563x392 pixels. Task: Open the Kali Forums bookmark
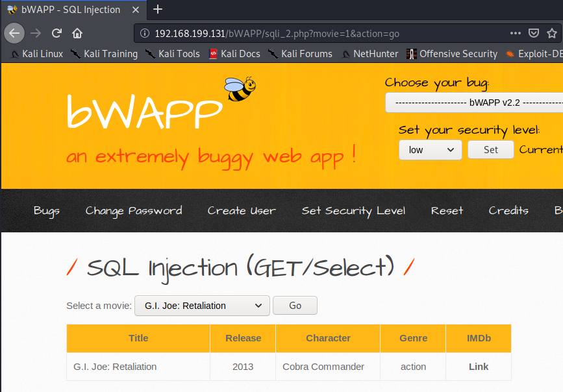click(x=300, y=54)
